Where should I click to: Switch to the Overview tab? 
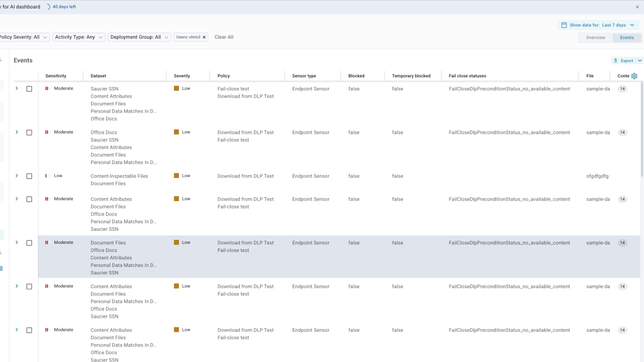[x=595, y=38]
